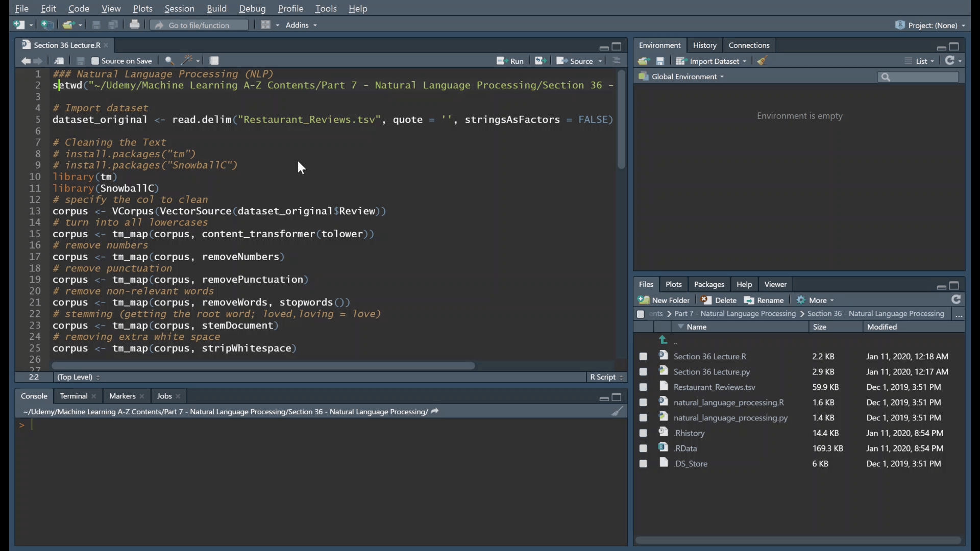Image resolution: width=980 pixels, height=551 pixels.
Task: Click Delete button in Files pane
Action: (x=719, y=300)
